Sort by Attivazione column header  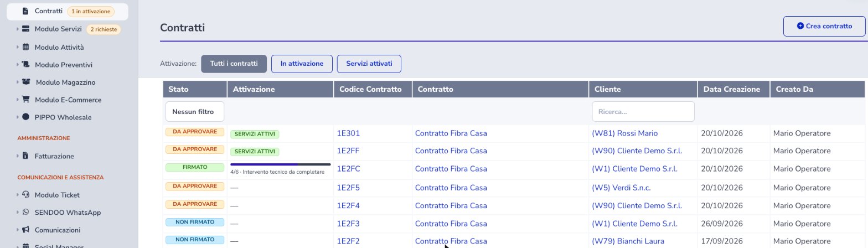(x=280, y=89)
